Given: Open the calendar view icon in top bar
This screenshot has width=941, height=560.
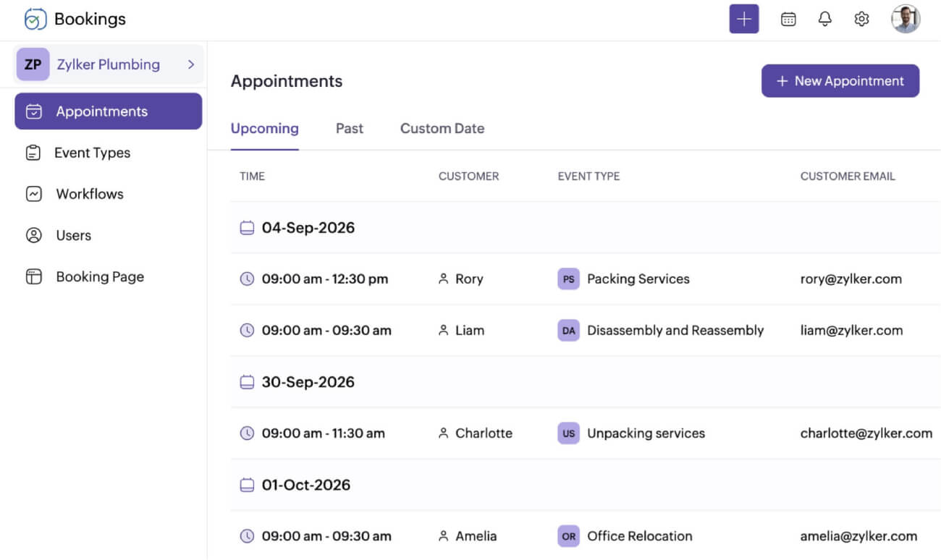Looking at the screenshot, I should click(x=788, y=19).
